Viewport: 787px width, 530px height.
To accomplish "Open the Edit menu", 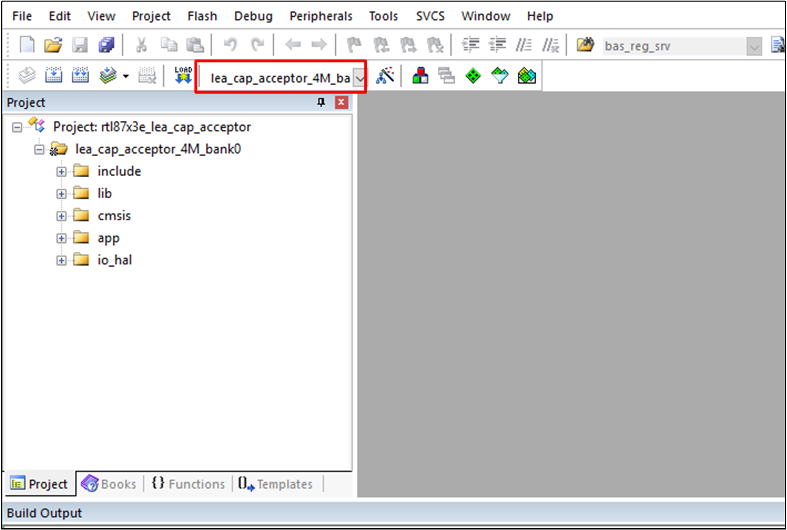I will tap(60, 16).
